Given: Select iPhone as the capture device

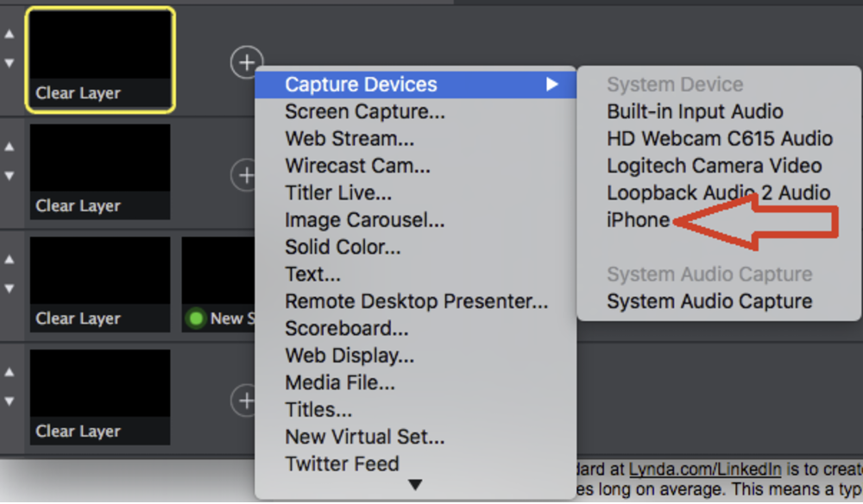Looking at the screenshot, I should 639,220.
